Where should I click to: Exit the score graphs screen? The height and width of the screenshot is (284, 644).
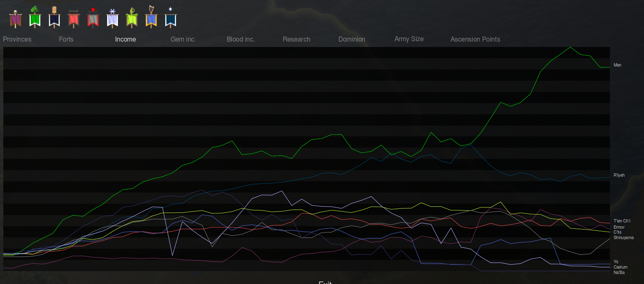325,282
